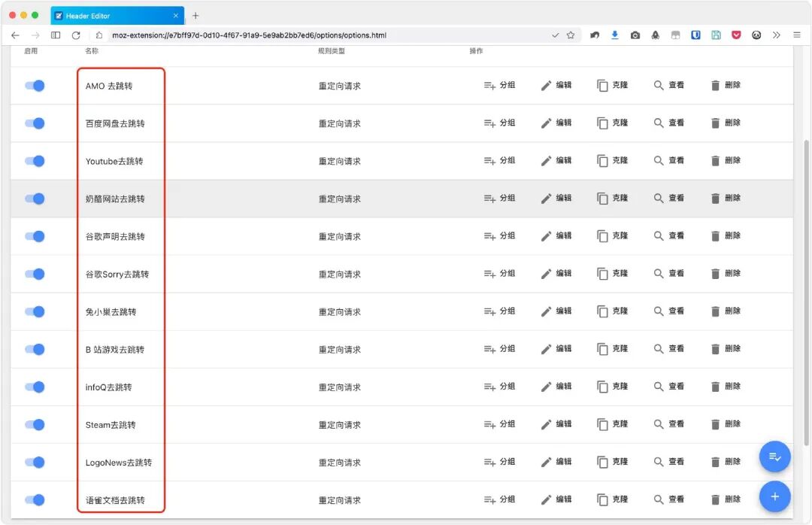Edit the LogoNews去跳转 rule
The image size is (812, 525).
(556, 462)
